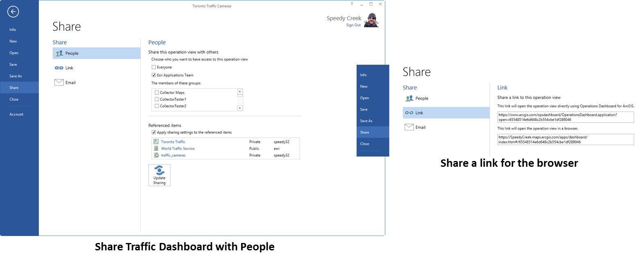644x261 pixels.
Task: Open the Toronto Traffic link
Action: click(173, 142)
